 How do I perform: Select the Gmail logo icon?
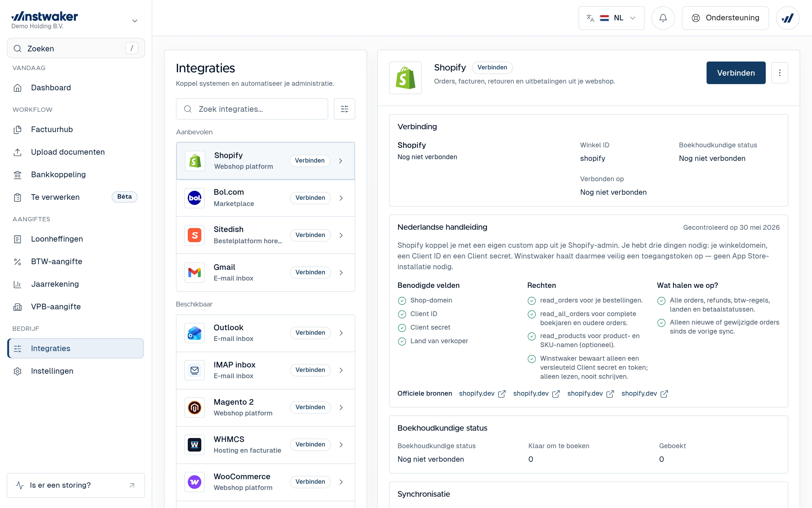click(x=195, y=272)
